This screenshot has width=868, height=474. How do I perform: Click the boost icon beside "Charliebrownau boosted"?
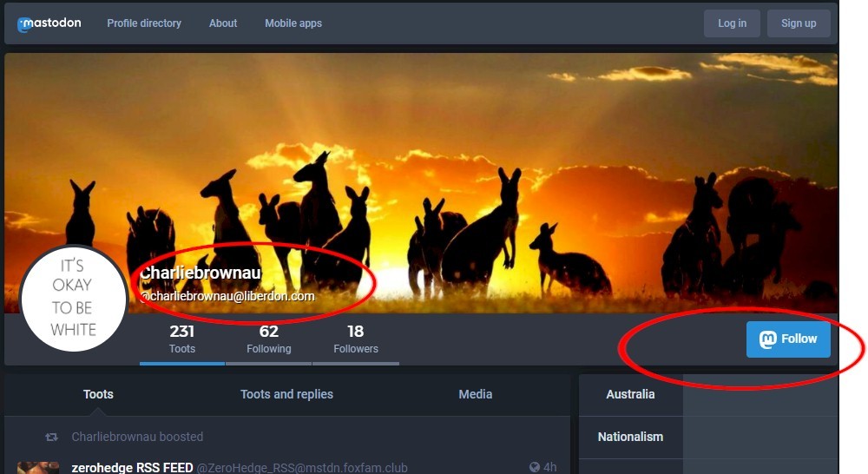click(x=52, y=437)
